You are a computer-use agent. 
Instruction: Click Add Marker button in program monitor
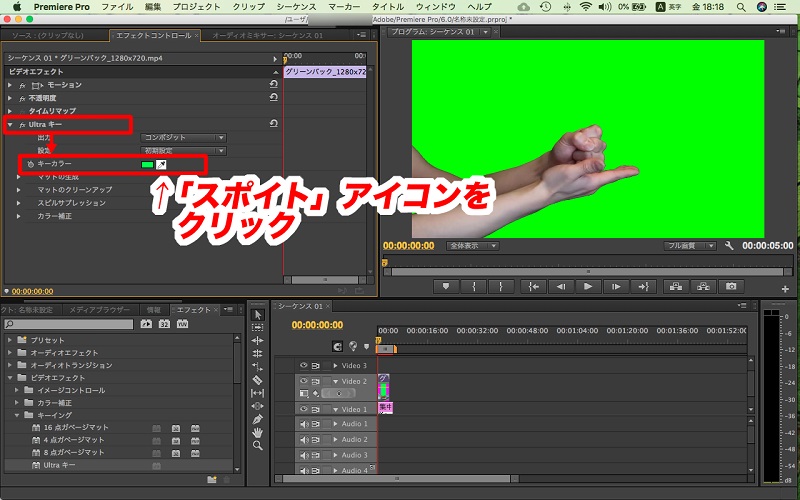click(x=446, y=287)
